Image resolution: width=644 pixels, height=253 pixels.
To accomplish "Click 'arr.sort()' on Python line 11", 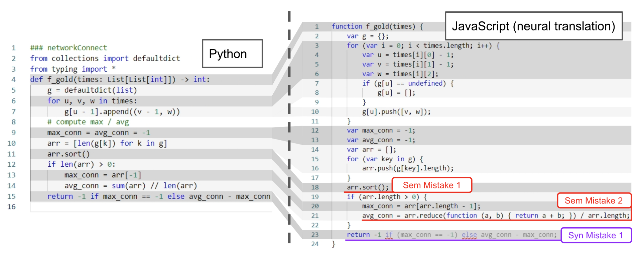I will (69, 154).
